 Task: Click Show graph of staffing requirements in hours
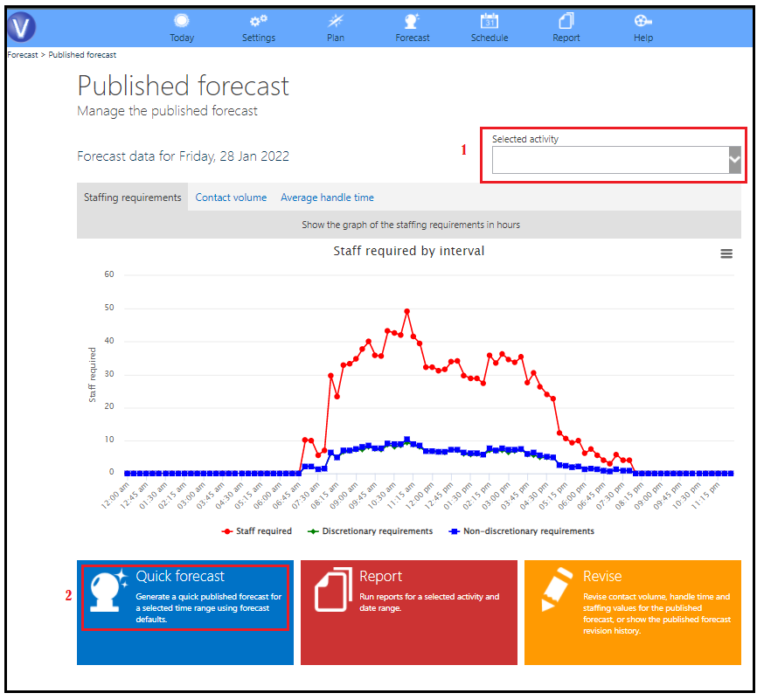(x=411, y=225)
